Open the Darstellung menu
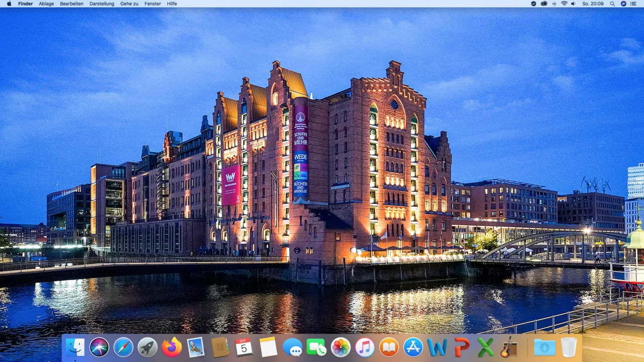The height and width of the screenshot is (362, 644). point(102,4)
